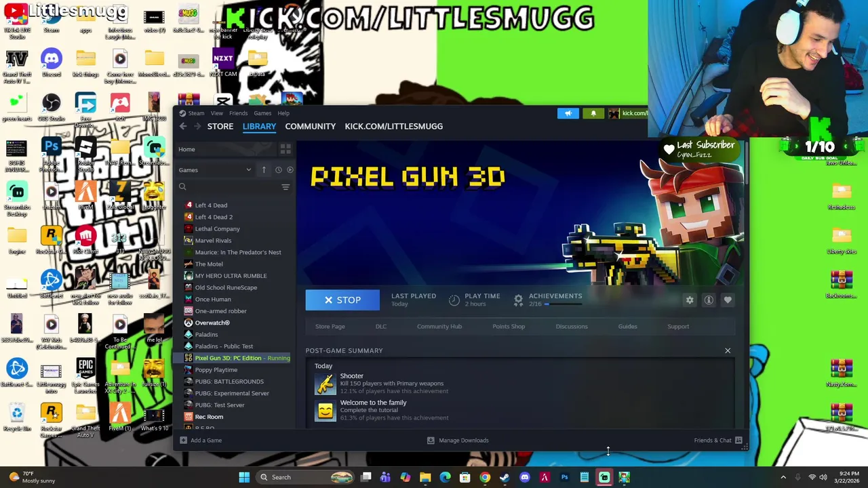868x488 pixels.
Task: Open the KICK.COM/LITTLESMUGG profile tab
Action: (394, 126)
